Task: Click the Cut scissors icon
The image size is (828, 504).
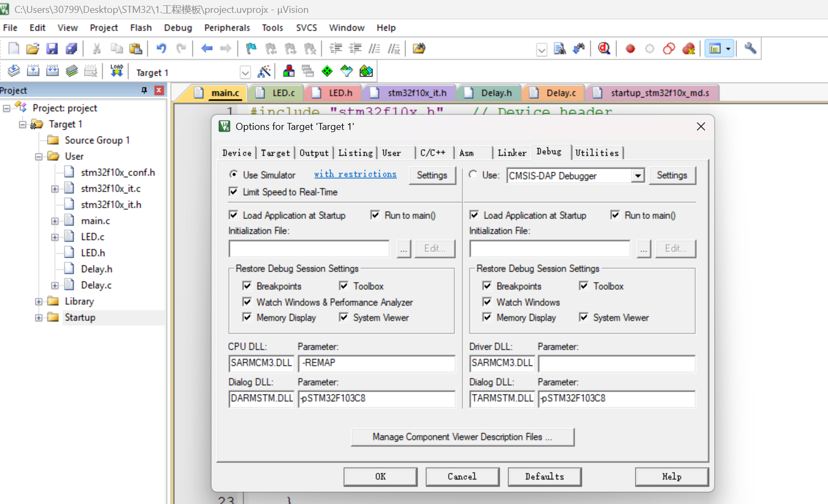Action: [97, 49]
